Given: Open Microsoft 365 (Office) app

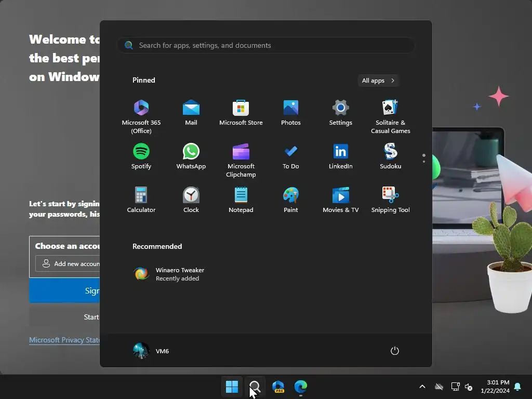Looking at the screenshot, I should (x=141, y=117).
